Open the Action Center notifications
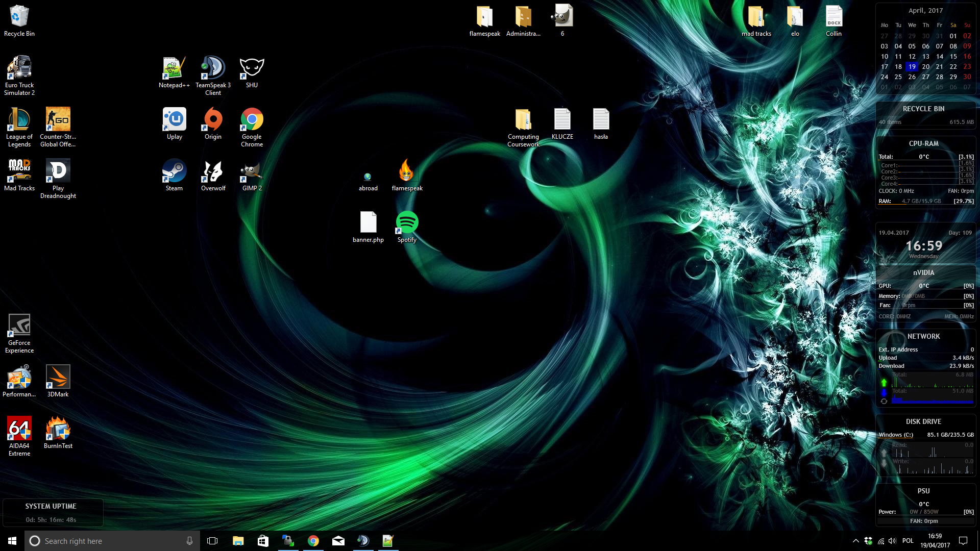980x551 pixels. (963, 541)
